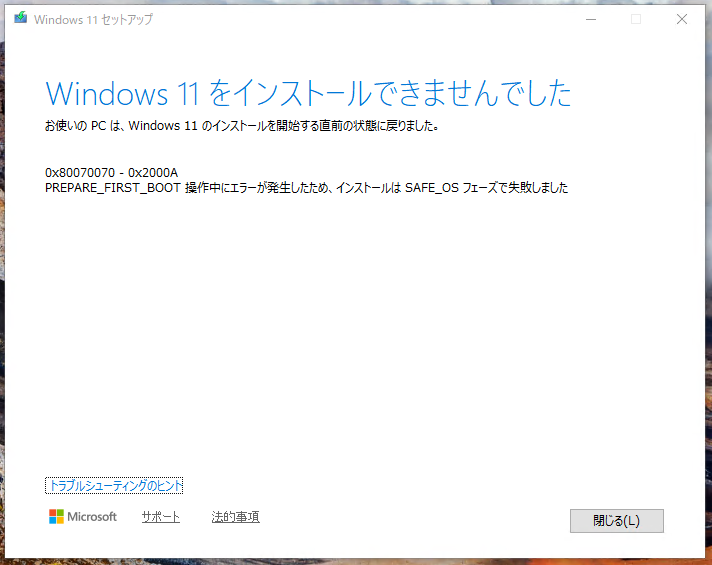The image size is (712, 565).
Task: Click the error code 0x80070070 - 0x2000A
Action: pos(111,173)
